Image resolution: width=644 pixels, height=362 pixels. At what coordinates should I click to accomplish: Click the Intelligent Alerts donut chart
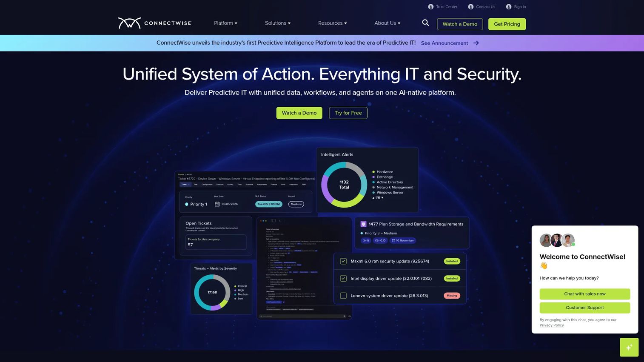344,185
